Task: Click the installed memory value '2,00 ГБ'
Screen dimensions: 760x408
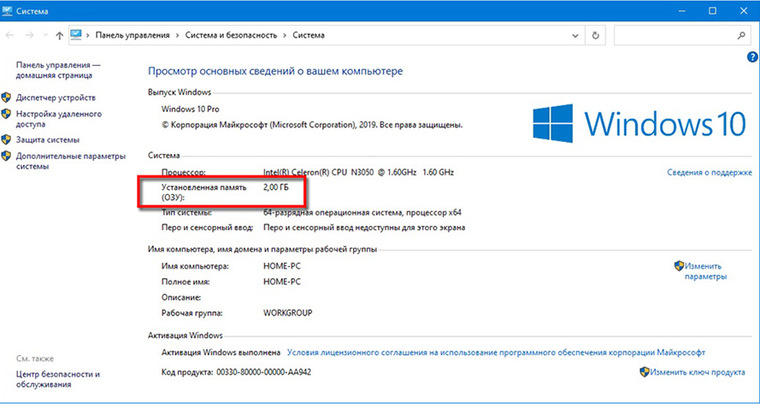Action: tap(276, 187)
